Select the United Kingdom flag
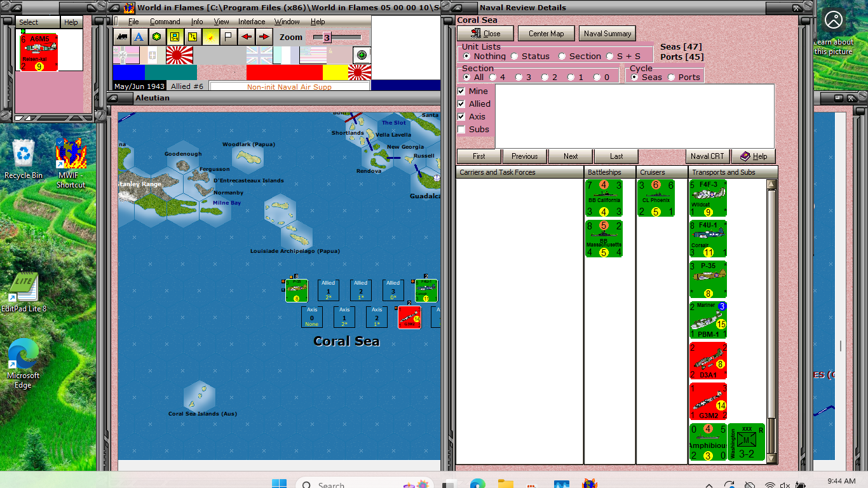The image size is (868, 488). click(x=259, y=55)
